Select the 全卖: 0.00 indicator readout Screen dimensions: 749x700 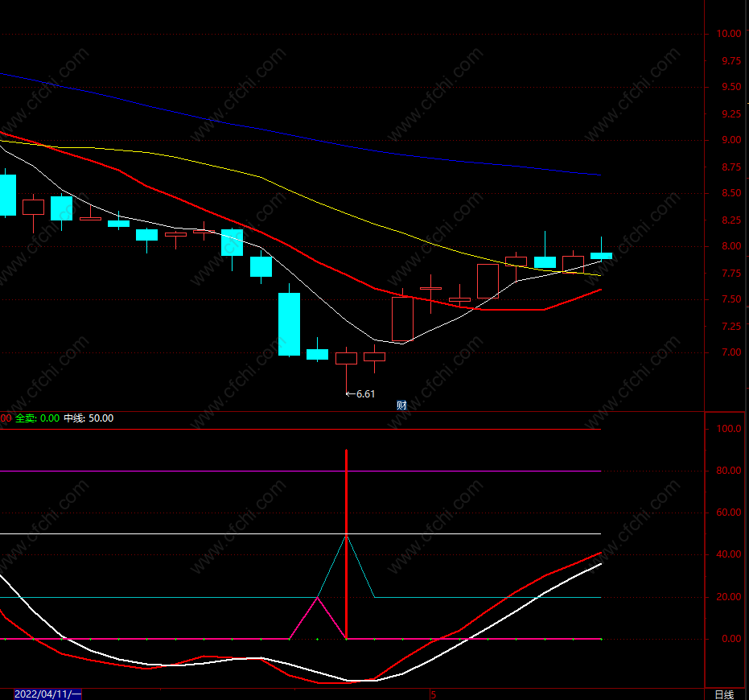pyautogui.click(x=37, y=418)
